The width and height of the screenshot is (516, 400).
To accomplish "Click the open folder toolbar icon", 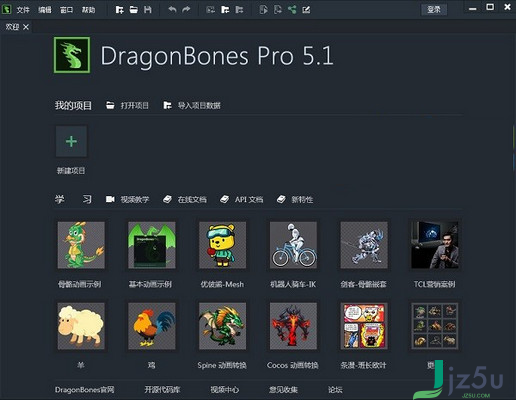I will (x=134, y=10).
